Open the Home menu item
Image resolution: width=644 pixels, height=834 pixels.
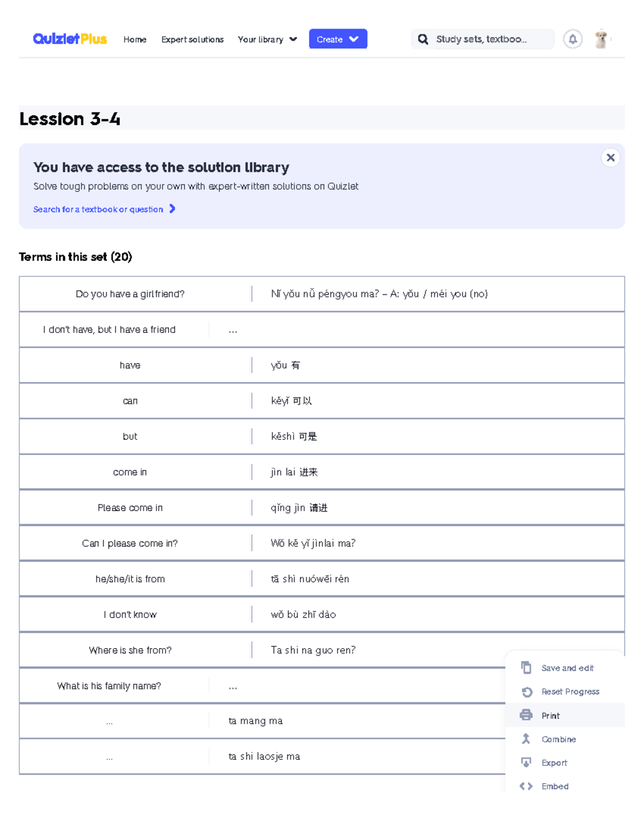[135, 39]
